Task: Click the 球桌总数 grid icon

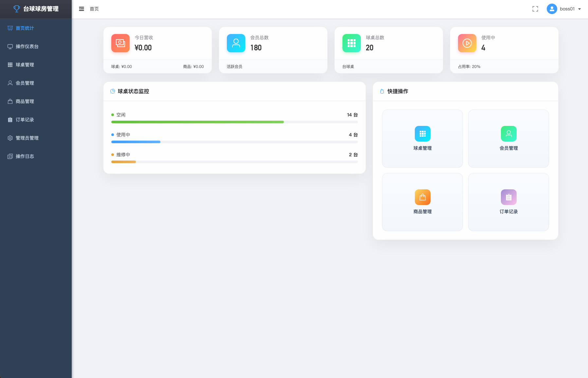Action: 352,43
